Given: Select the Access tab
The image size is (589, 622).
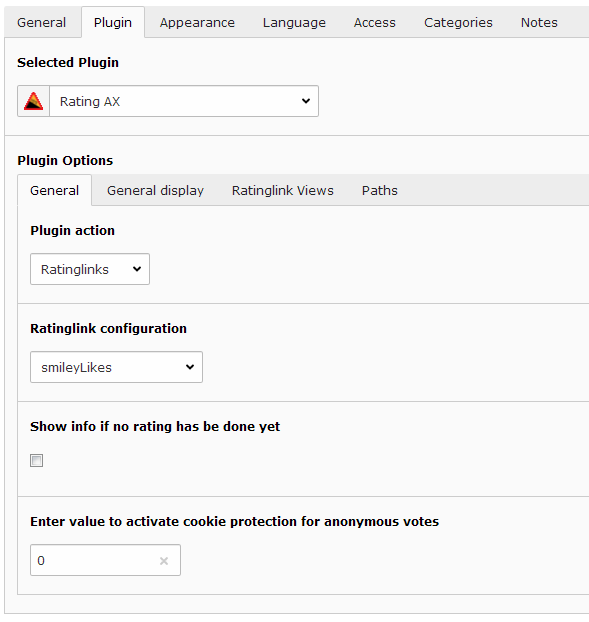Looking at the screenshot, I should 375,23.
